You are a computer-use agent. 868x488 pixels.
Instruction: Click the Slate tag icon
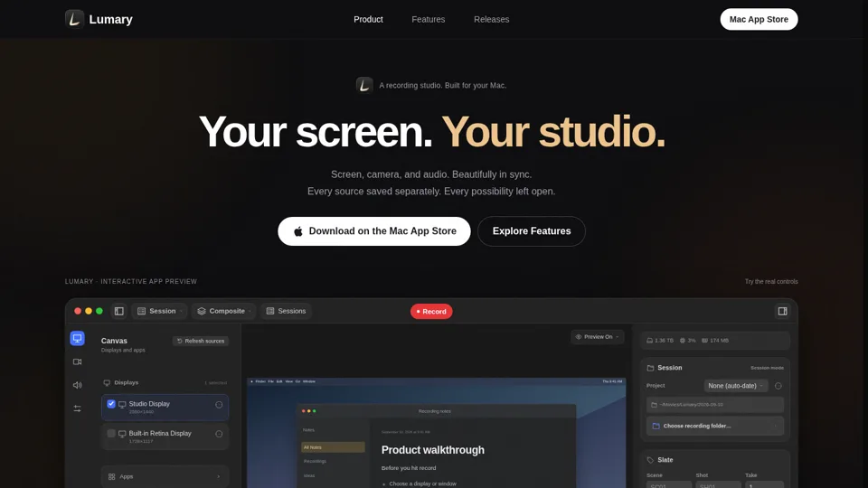tap(650, 460)
